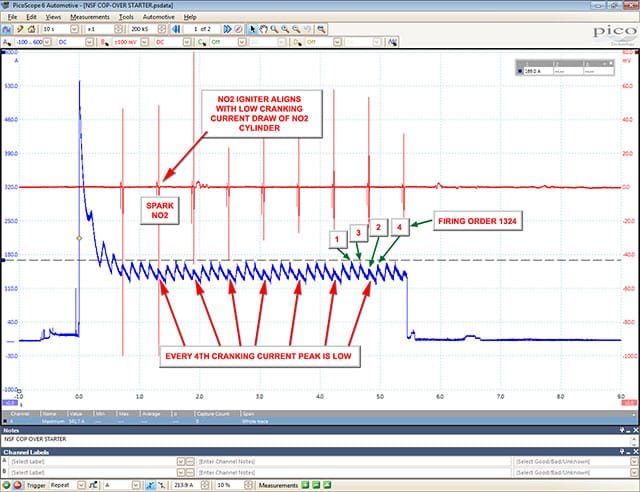640x492 pixels.
Task: Click the yellow trigger marker diamond
Action: click(x=79, y=238)
